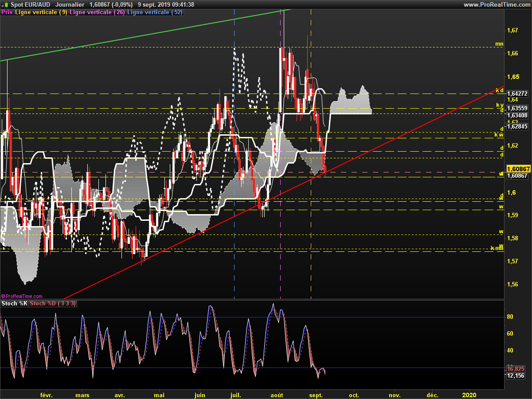Click the 1,63408 price level tag
The width and height of the screenshot is (532, 399).
coord(518,116)
